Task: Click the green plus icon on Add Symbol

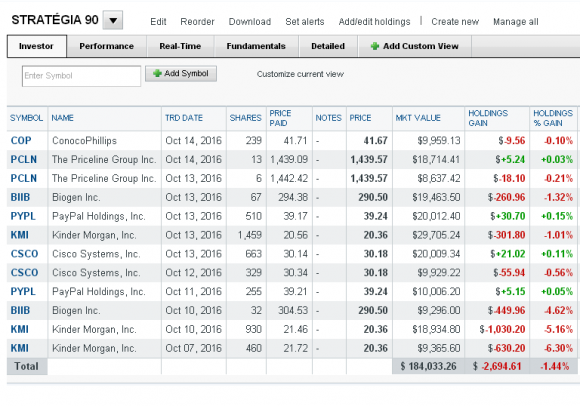Action: click(157, 73)
